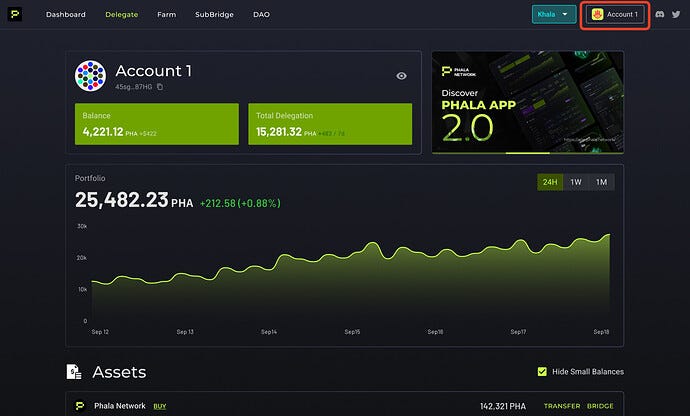
Task: Go to the Dashboard tab
Action: (x=66, y=15)
